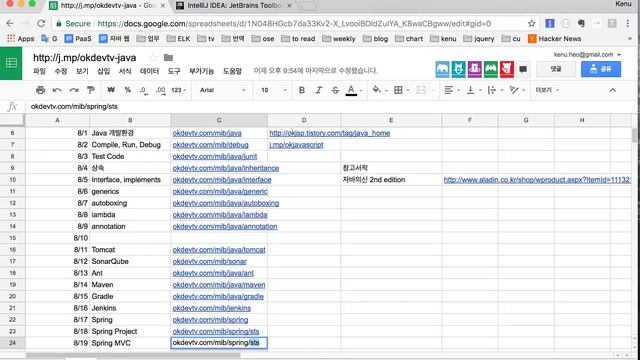Screen dimensions: 640x360
Task: Open the okdevtv.com/mib/jenkins link
Action: 211,308
